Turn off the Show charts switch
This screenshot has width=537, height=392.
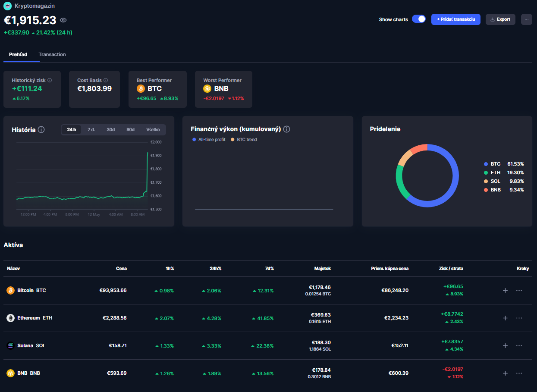(418, 19)
